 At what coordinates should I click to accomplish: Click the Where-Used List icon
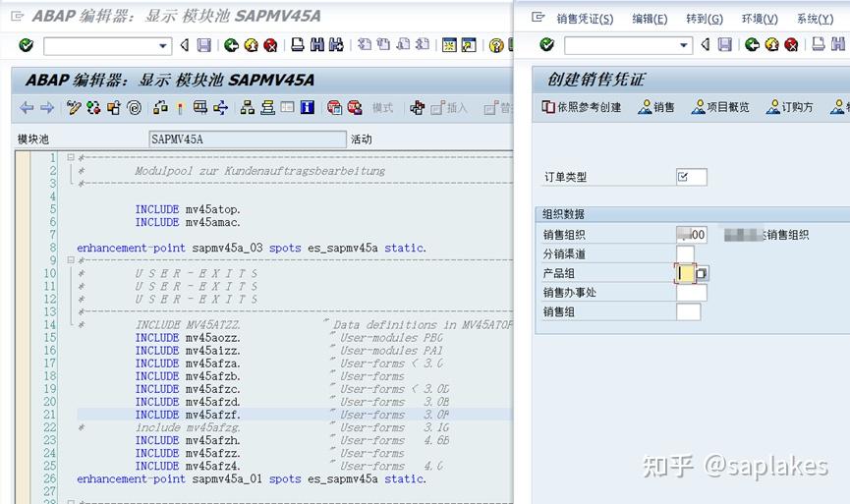[200, 108]
